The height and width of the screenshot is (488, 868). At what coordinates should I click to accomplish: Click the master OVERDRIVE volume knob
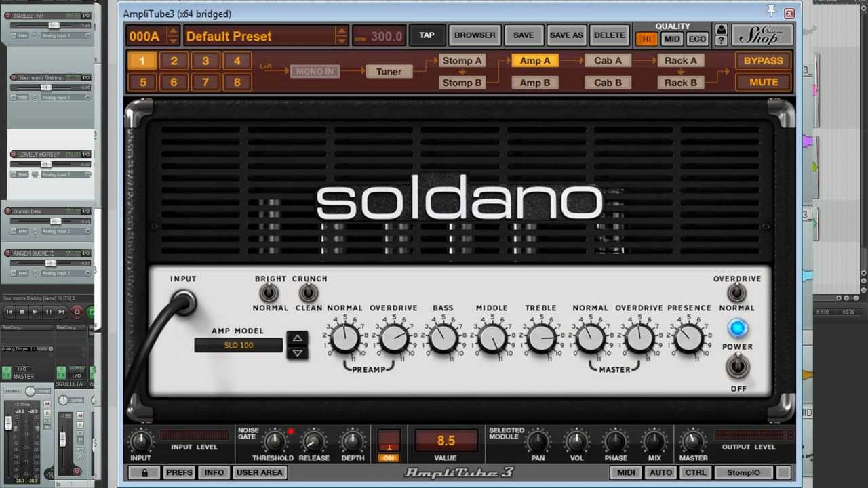[639, 338]
